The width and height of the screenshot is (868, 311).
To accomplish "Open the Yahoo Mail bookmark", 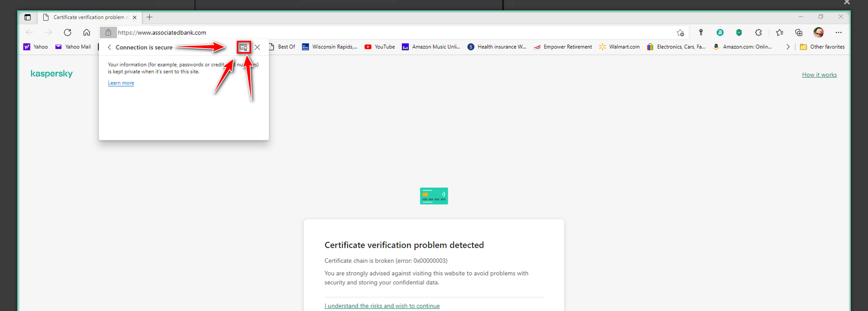I will pyautogui.click(x=73, y=47).
